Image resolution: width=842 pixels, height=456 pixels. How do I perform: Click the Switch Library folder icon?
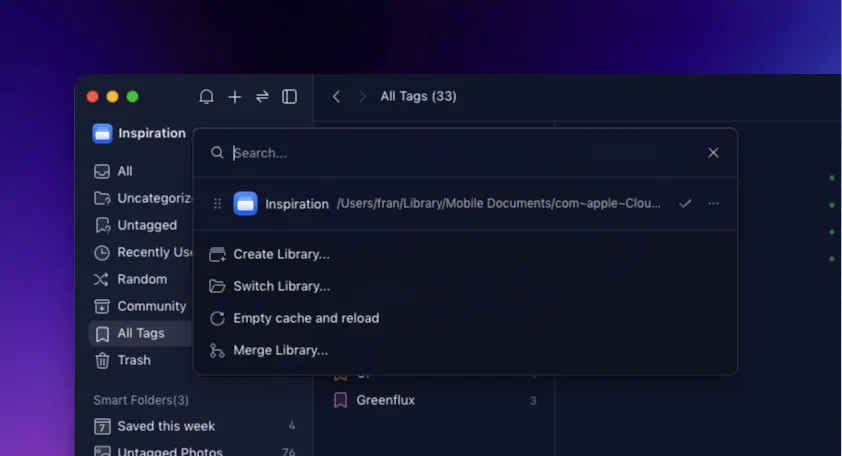(x=217, y=286)
